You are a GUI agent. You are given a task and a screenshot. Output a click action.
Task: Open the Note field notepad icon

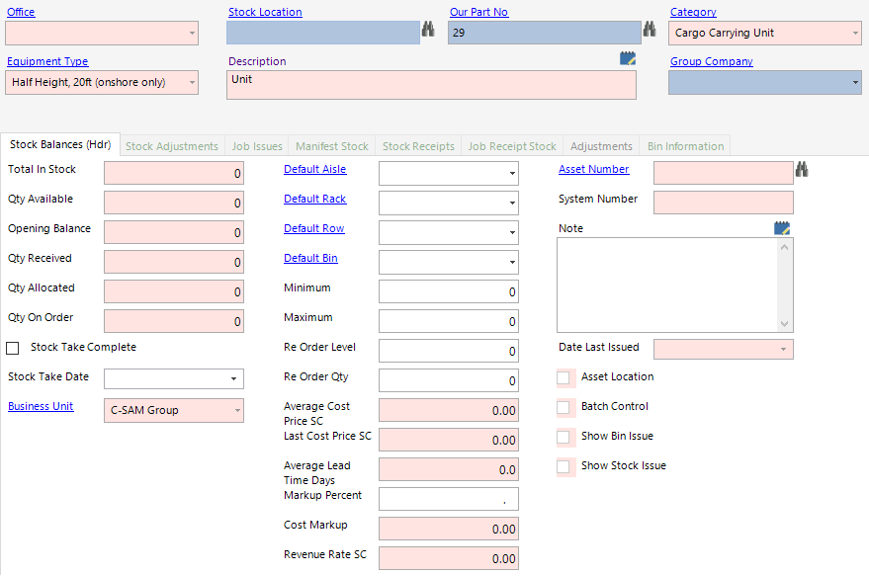[782, 228]
